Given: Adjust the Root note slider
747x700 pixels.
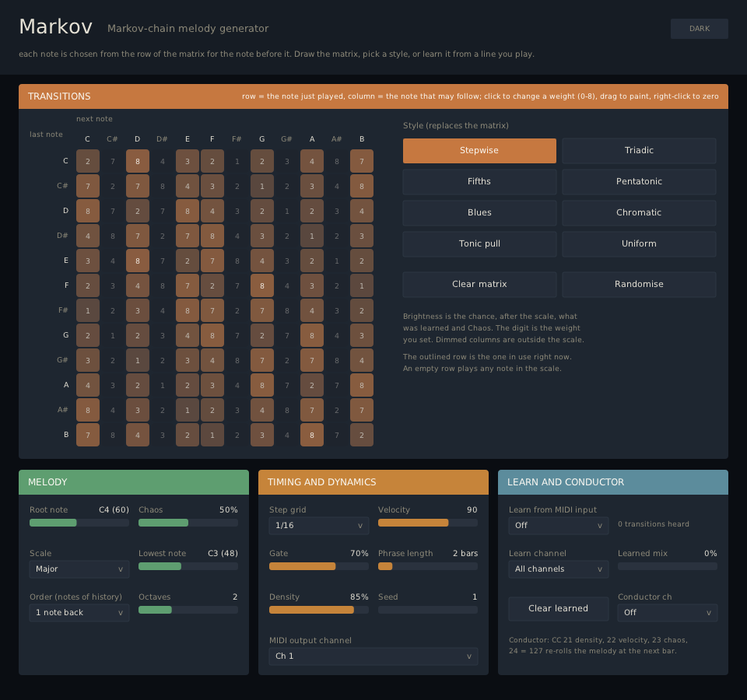Looking at the screenshot, I should pos(79,523).
